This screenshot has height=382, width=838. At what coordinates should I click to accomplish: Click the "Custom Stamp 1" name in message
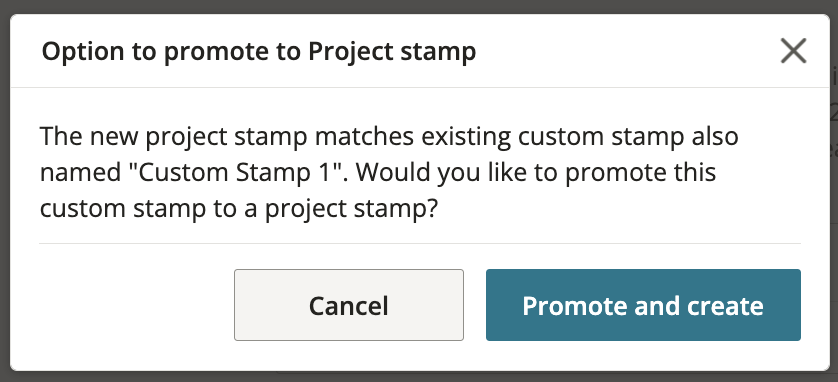click(x=192, y=173)
